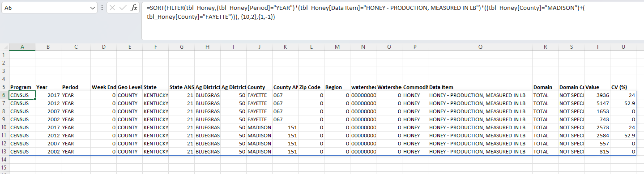This screenshot has height=174, width=644.
Task: Select row 5 header
Action: coord(4,87)
